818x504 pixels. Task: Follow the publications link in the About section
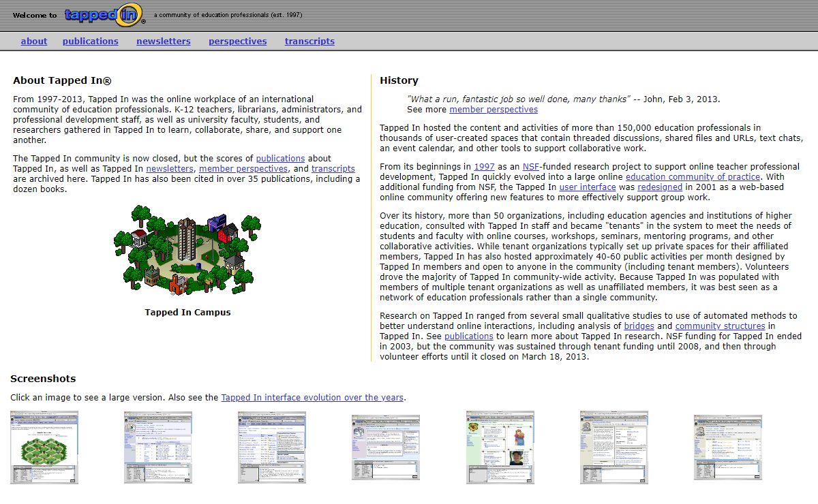pyautogui.click(x=280, y=159)
